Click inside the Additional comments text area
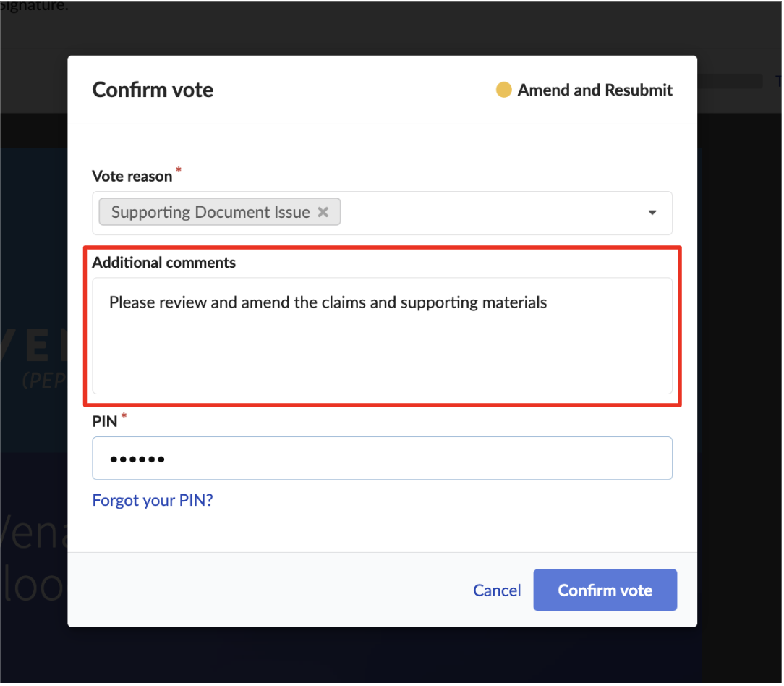The image size is (784, 686). tap(382, 336)
